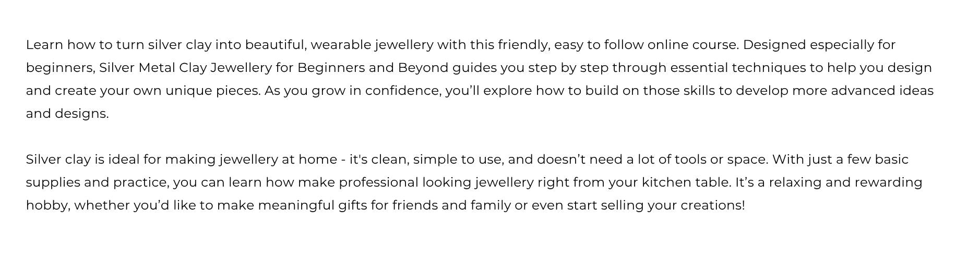Click the words "and designs." ending the first paragraph
980x258 pixels.
click(67, 114)
